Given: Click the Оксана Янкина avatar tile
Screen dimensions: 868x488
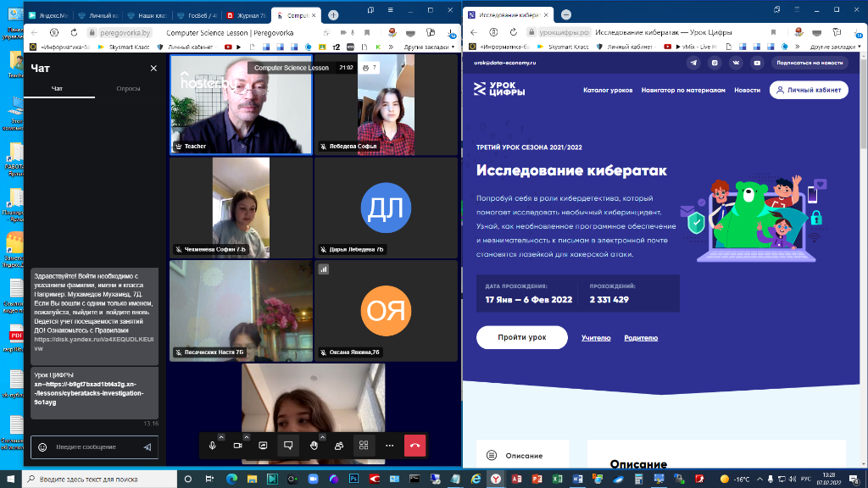Looking at the screenshot, I should pos(386,310).
